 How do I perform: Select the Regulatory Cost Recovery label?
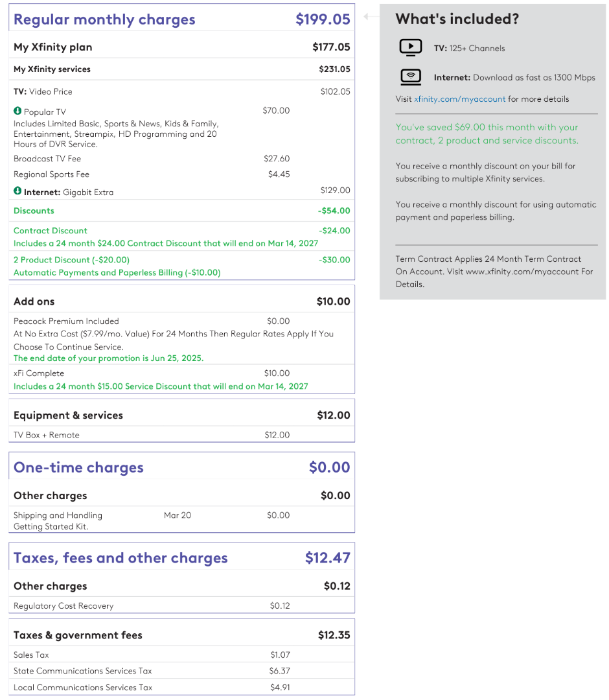click(63, 606)
